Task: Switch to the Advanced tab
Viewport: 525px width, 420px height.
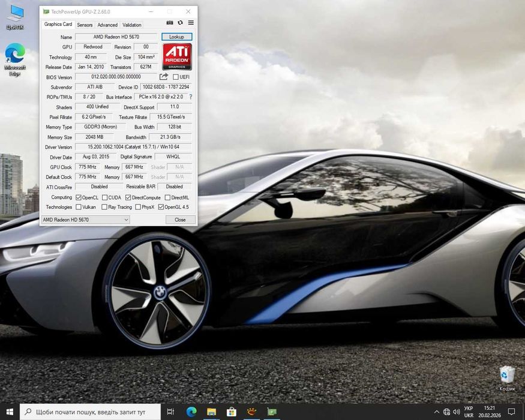Action: point(107,25)
